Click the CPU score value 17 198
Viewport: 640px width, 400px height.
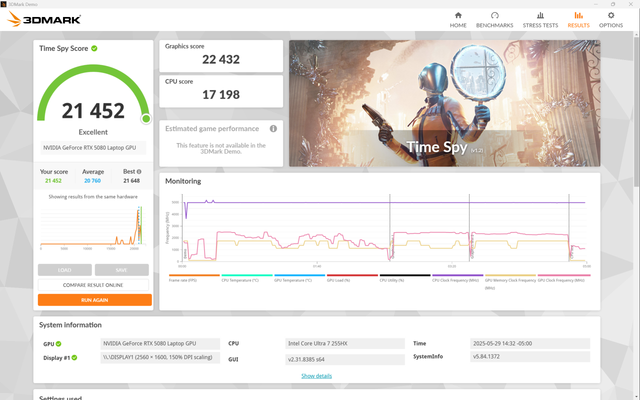[x=221, y=95]
